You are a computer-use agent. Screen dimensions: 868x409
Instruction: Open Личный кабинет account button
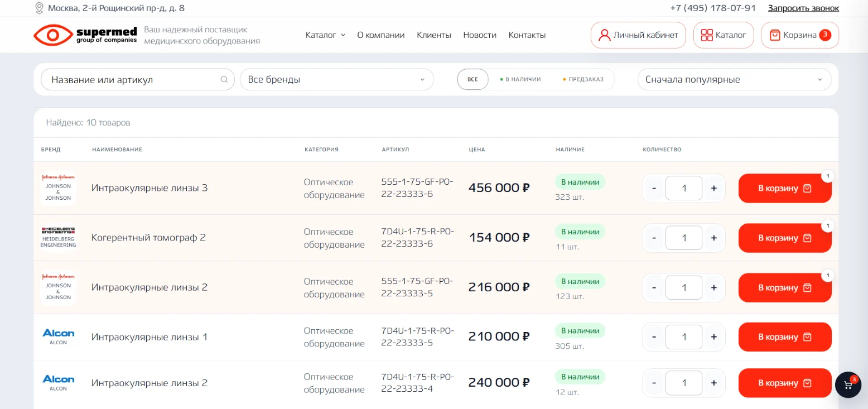pos(638,35)
